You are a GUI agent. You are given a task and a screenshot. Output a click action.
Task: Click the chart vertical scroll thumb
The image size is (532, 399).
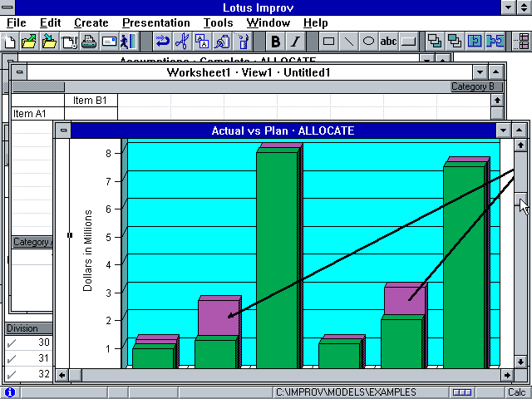point(520,199)
